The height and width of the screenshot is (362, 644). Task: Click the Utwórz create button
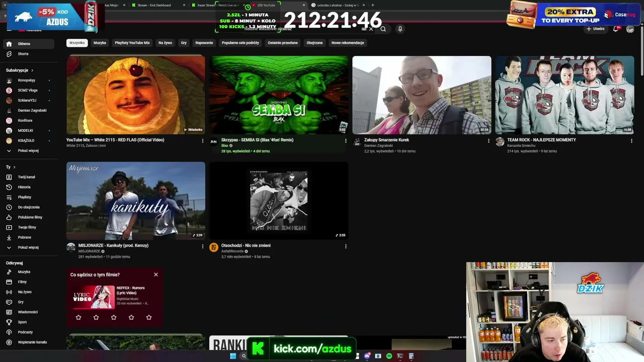pyautogui.click(x=595, y=29)
